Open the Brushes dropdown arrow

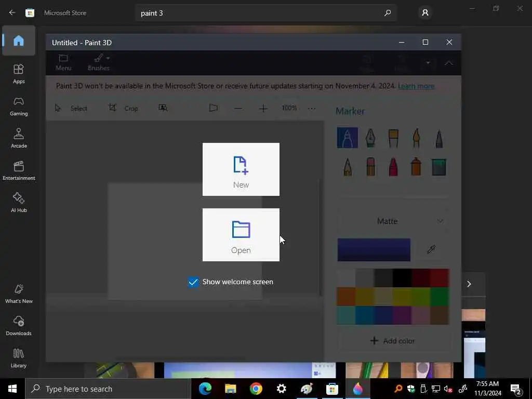tap(108, 58)
